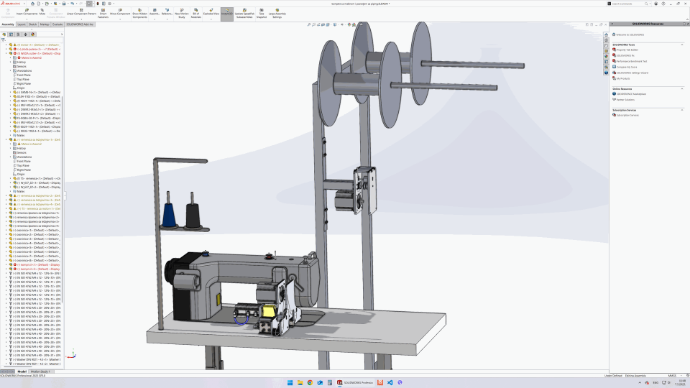This screenshot has width=690, height=388.
Task: Click the Bill of Materials icon
Action: 196,13
